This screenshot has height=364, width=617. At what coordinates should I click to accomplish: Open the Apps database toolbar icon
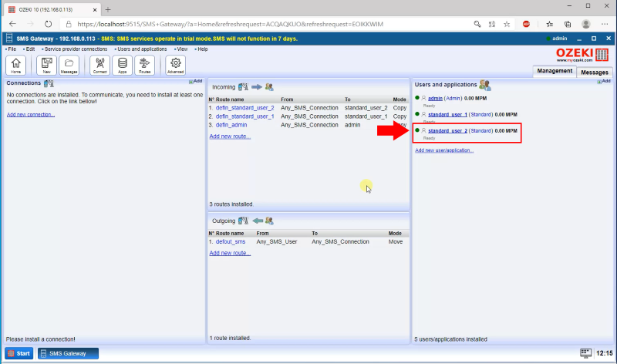tap(123, 65)
